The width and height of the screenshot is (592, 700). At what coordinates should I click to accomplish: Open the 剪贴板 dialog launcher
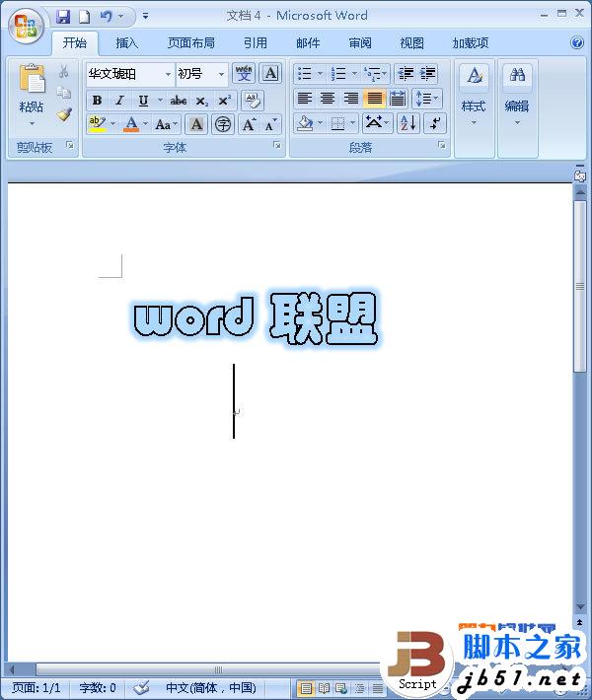pyautogui.click(x=70, y=145)
